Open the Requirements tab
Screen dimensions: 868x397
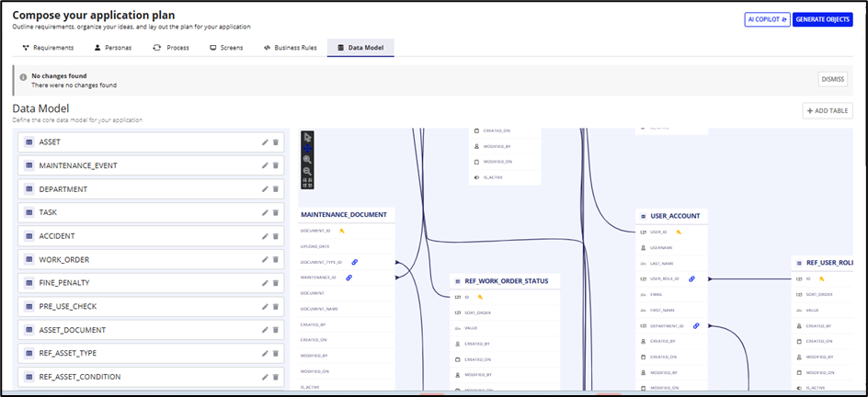tap(48, 48)
